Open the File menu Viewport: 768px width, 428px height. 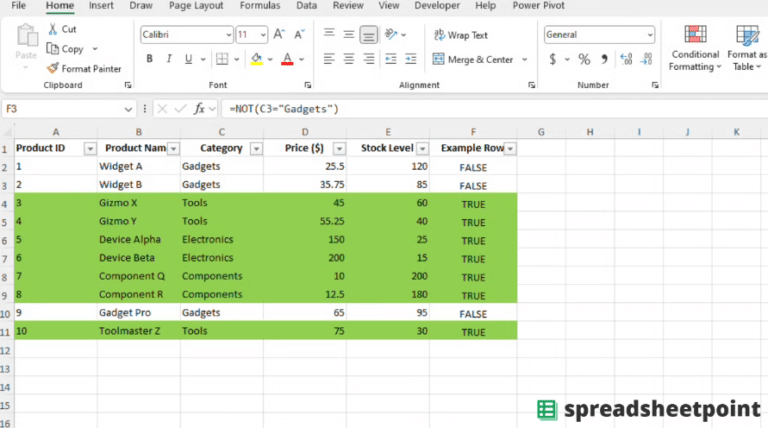(x=18, y=6)
